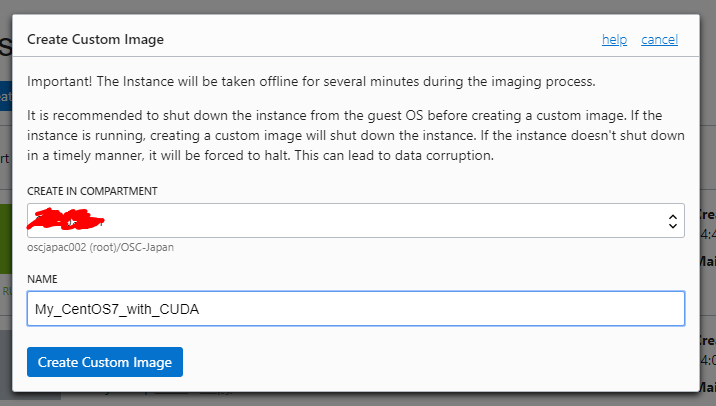
Task: Click the dimmed background below the dialog
Action: (x=400, y=399)
